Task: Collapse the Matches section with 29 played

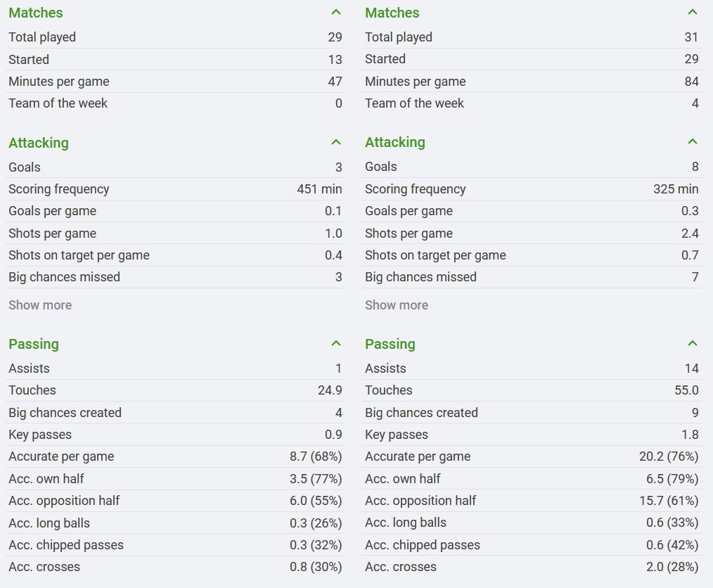Action: [336, 13]
